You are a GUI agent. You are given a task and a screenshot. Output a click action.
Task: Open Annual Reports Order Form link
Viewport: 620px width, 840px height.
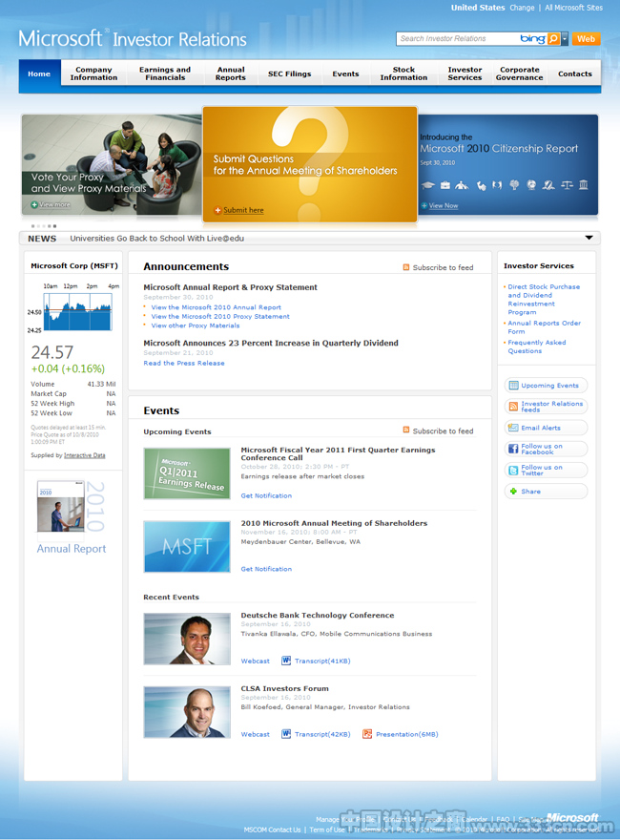point(544,327)
